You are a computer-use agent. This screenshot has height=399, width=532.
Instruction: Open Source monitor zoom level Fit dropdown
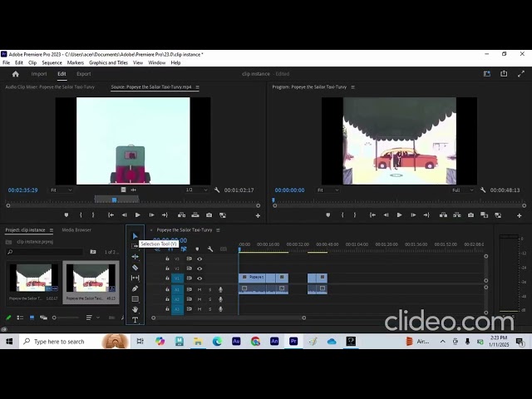point(61,190)
